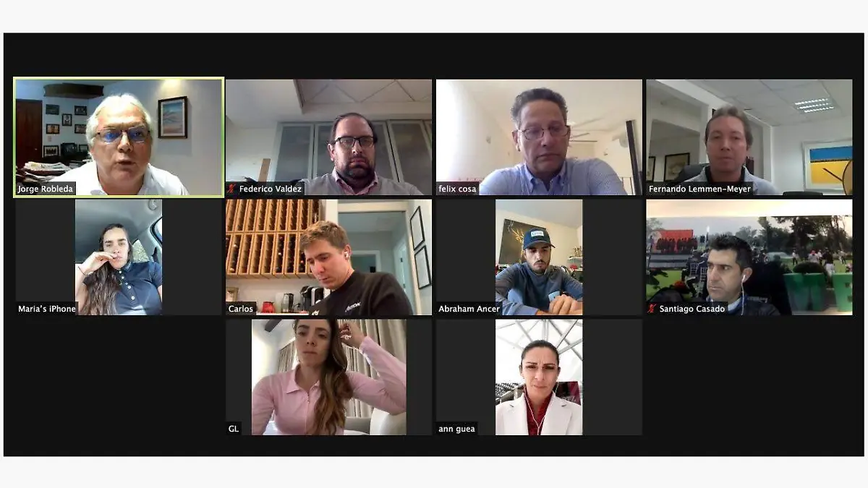This screenshot has height=488, width=868.
Task: Select Fernando Lemmen-Meyer's video tile
Action: tap(749, 137)
